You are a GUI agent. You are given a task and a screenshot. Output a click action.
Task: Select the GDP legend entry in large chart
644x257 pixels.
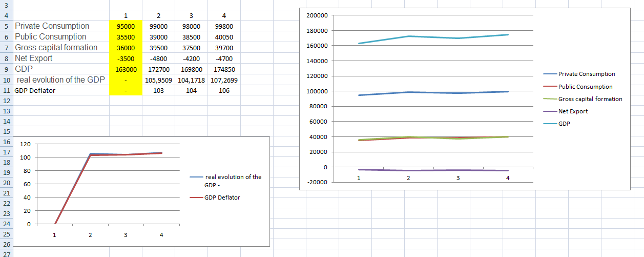[x=564, y=124]
